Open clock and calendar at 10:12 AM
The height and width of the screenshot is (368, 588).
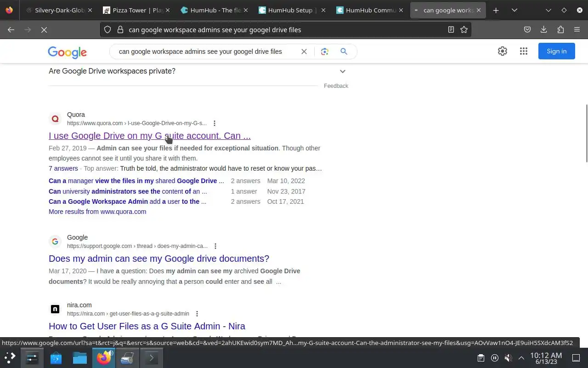pyautogui.click(x=546, y=358)
